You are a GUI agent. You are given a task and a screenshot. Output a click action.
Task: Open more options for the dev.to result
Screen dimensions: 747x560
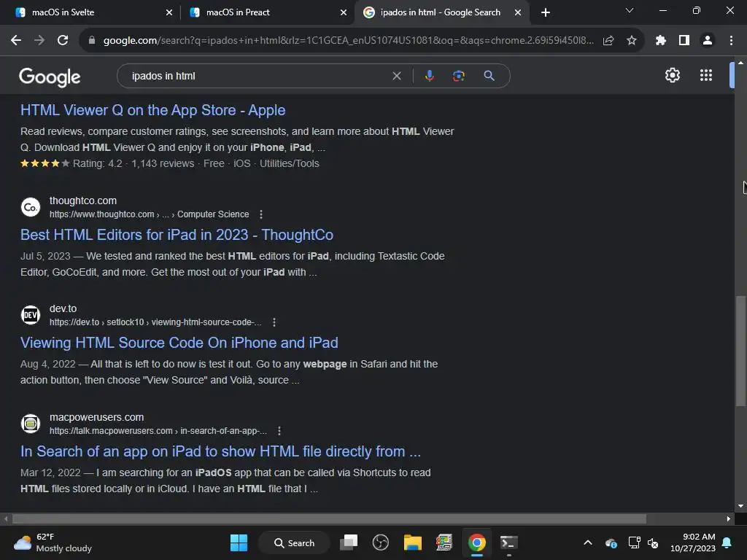pyautogui.click(x=274, y=322)
